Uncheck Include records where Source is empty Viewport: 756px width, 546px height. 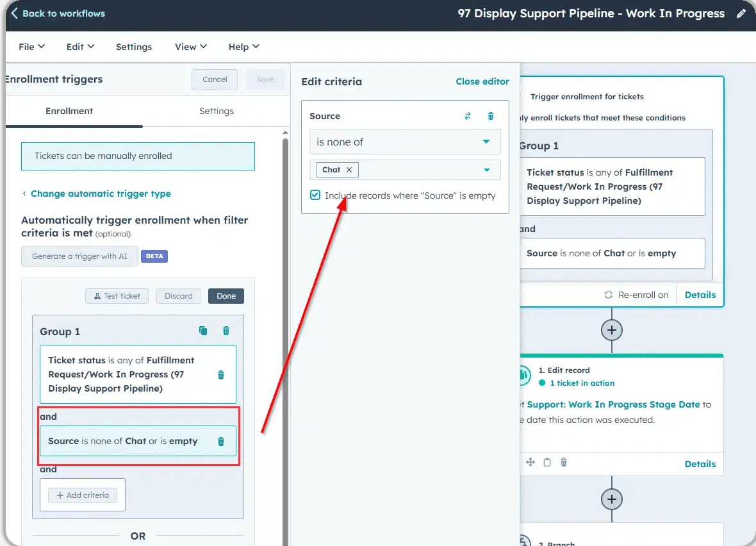pos(315,194)
